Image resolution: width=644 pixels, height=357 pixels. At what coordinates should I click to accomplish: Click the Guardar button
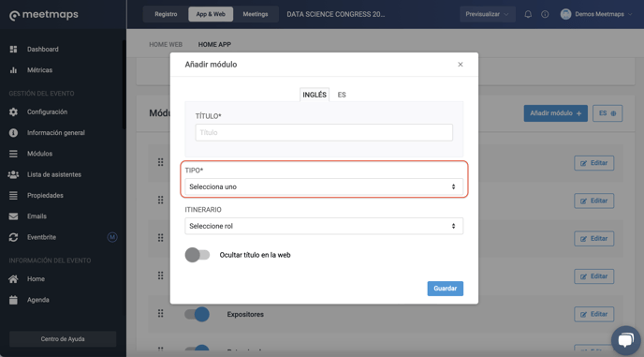click(446, 289)
